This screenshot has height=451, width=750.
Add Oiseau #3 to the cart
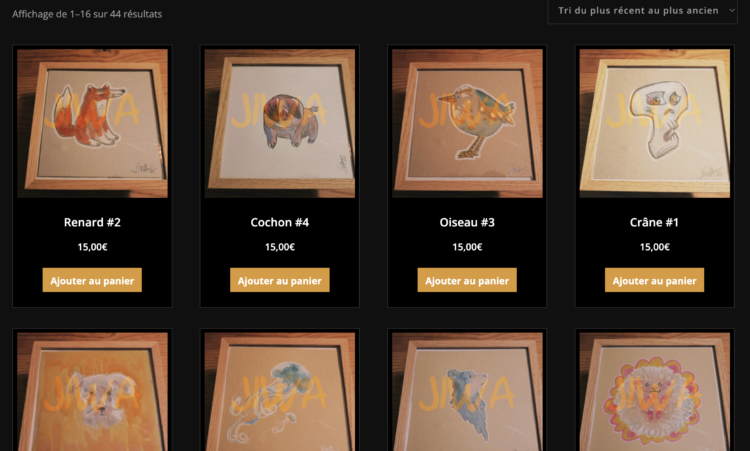coord(467,280)
